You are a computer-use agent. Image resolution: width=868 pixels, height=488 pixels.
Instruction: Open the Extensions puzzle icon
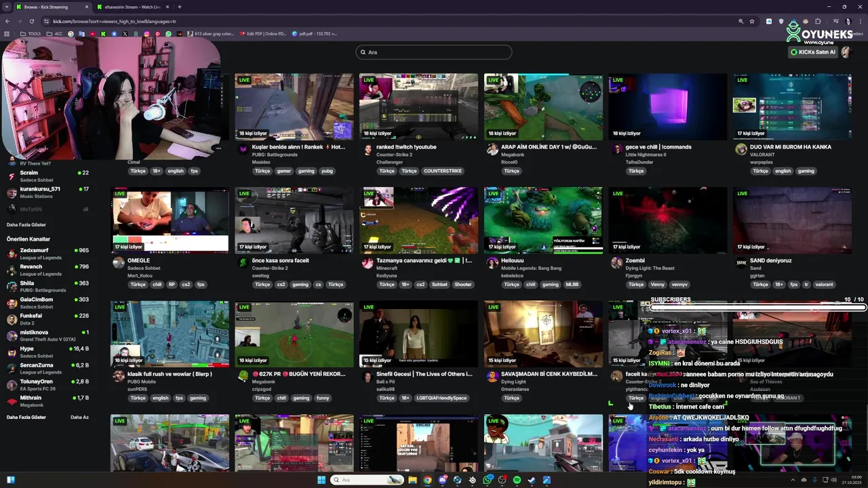point(818,21)
